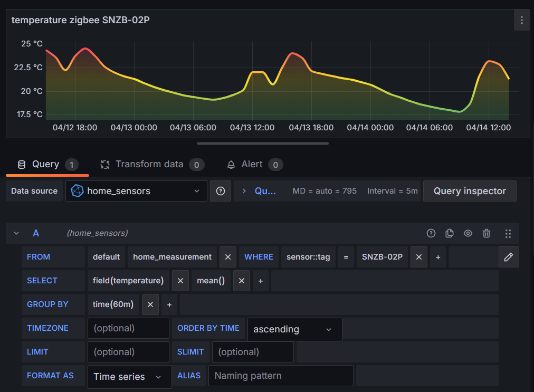
Task: Change the home_measurement measurement selector
Action: (173, 257)
